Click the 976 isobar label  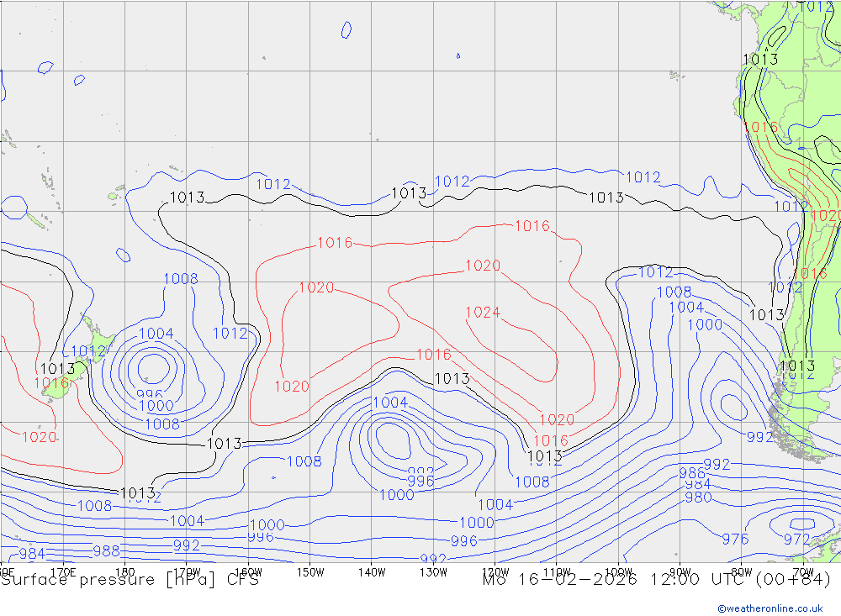pyautogui.click(x=735, y=539)
